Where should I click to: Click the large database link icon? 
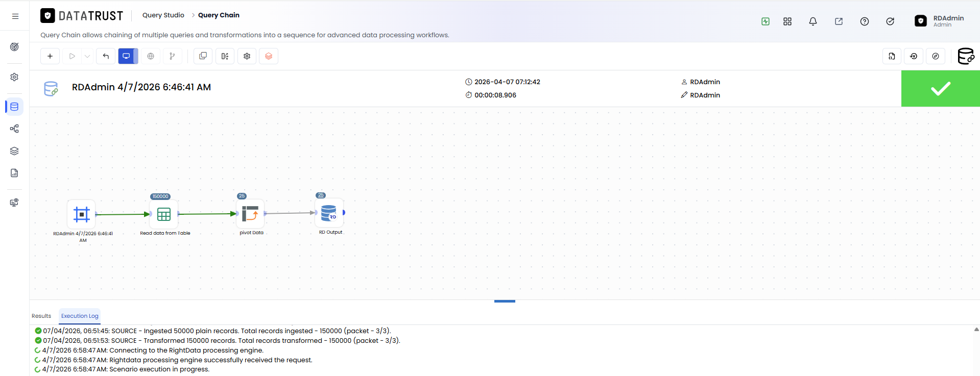click(x=966, y=56)
